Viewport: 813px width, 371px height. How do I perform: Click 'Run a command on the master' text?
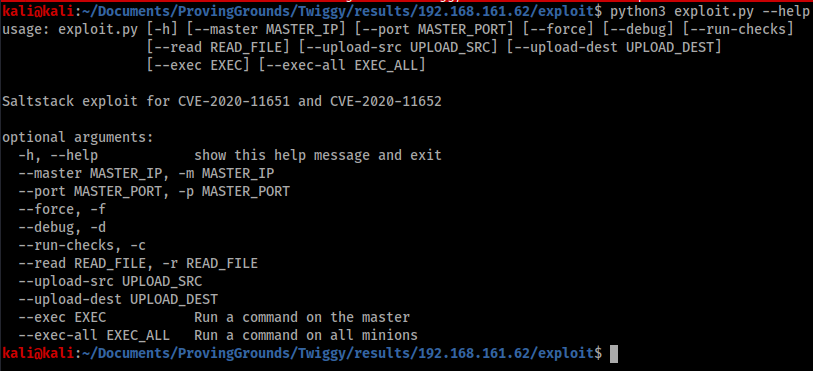(x=302, y=317)
